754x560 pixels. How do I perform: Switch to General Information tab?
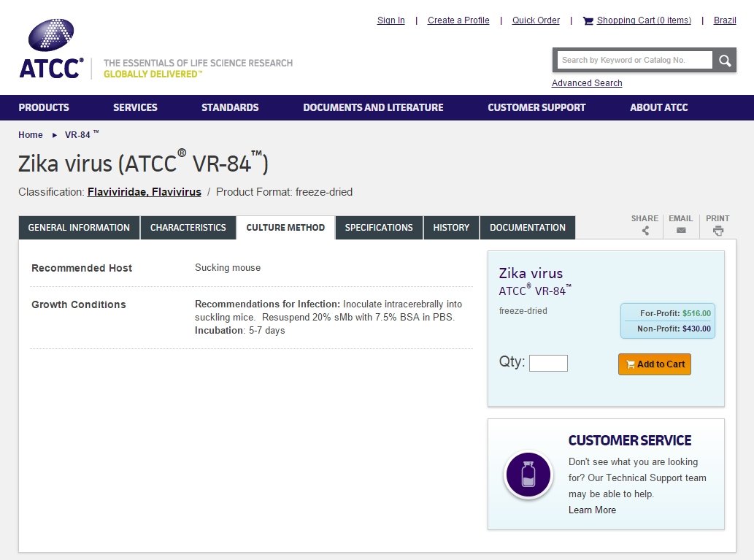(x=79, y=228)
